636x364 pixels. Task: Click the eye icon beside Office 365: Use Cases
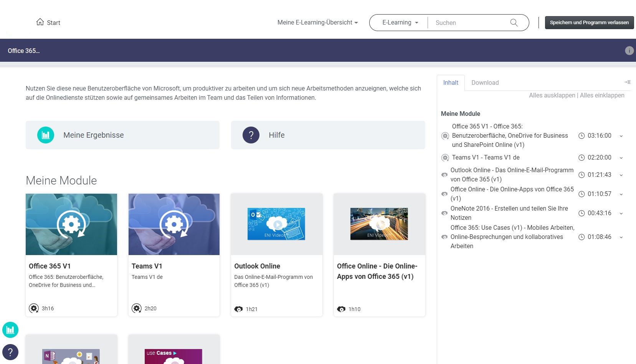[x=444, y=237]
